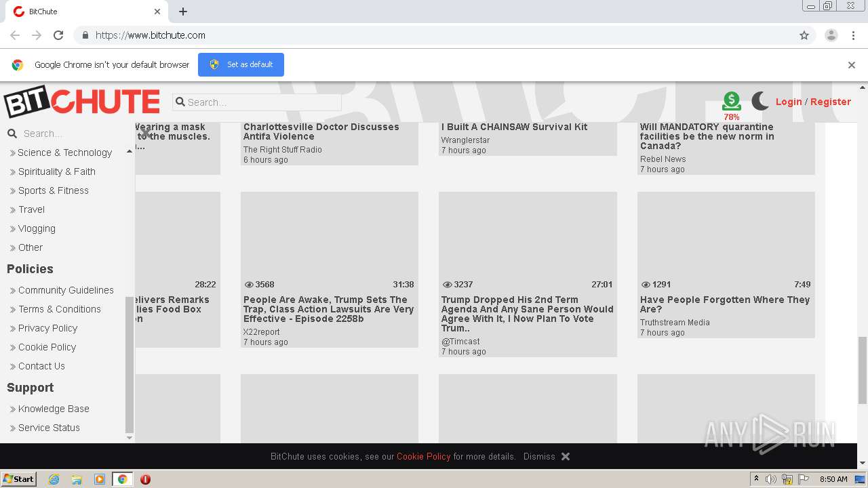Viewport: 868px width, 488px height.
Task: Click the BitChute logo
Action: [x=82, y=102]
